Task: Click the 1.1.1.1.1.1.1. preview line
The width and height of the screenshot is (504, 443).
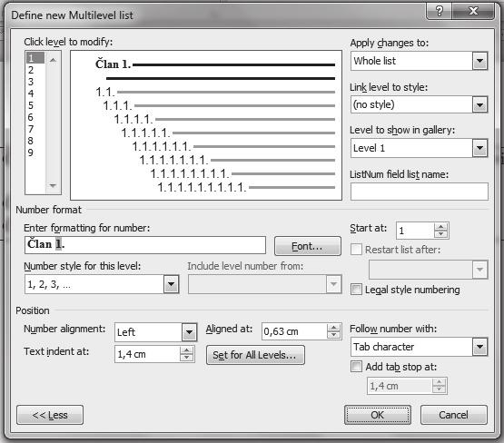Action: click(237, 160)
